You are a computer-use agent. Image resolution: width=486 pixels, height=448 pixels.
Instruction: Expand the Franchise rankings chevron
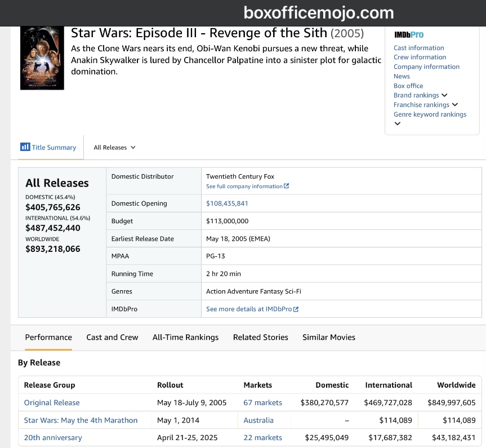pyautogui.click(x=454, y=105)
